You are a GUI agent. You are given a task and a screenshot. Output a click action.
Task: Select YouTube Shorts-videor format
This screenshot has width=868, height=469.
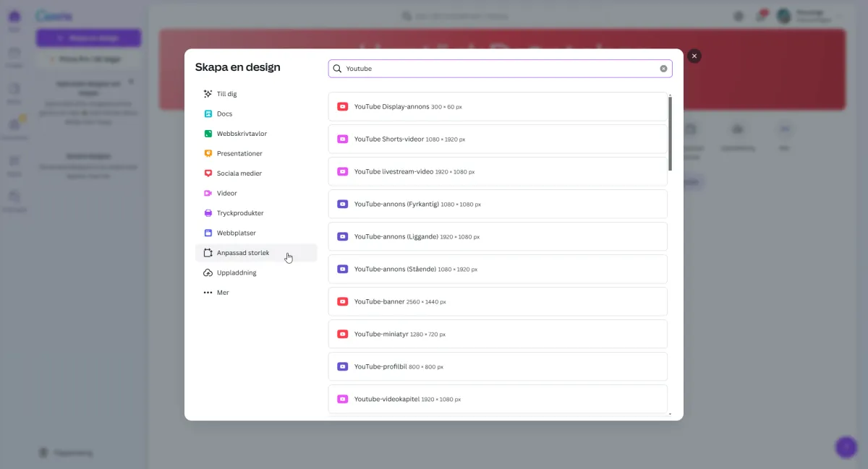pyautogui.click(x=498, y=139)
